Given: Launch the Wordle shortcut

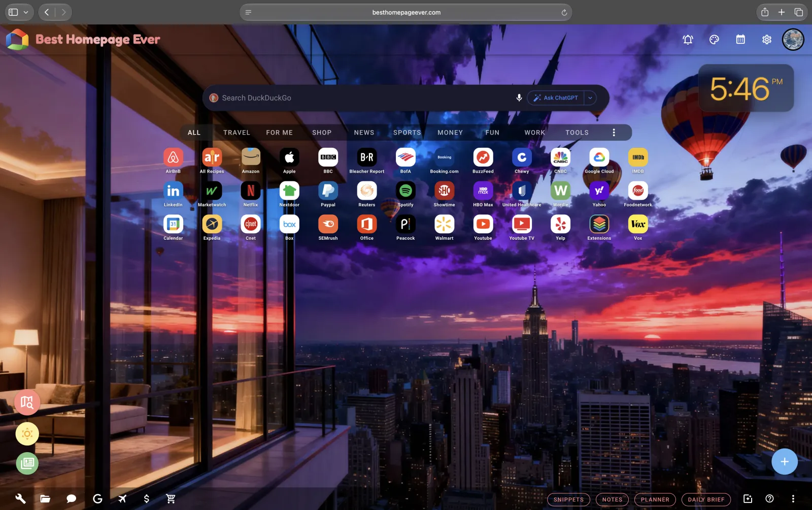Looking at the screenshot, I should coord(561,191).
